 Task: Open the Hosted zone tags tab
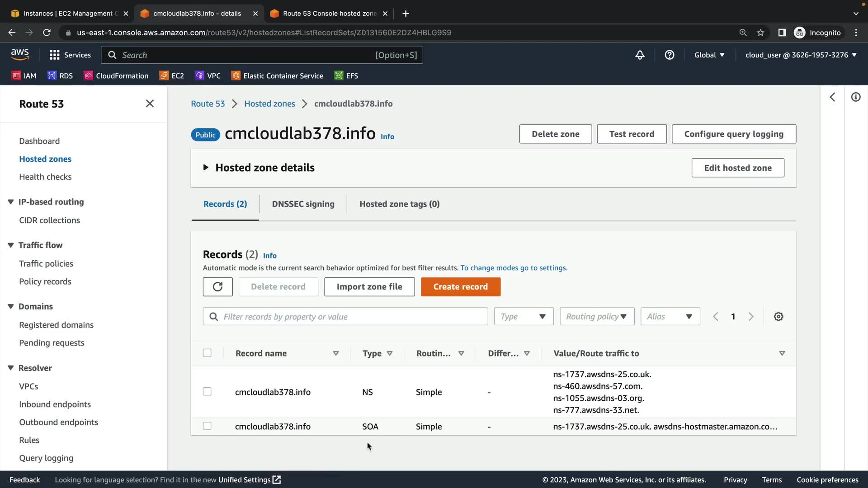click(399, 204)
